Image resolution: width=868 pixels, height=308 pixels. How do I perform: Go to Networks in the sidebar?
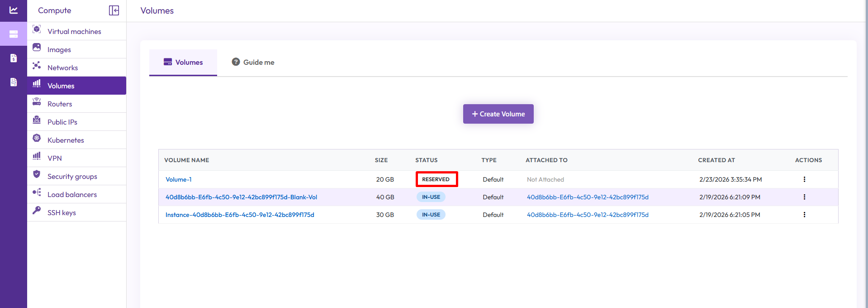[62, 67]
